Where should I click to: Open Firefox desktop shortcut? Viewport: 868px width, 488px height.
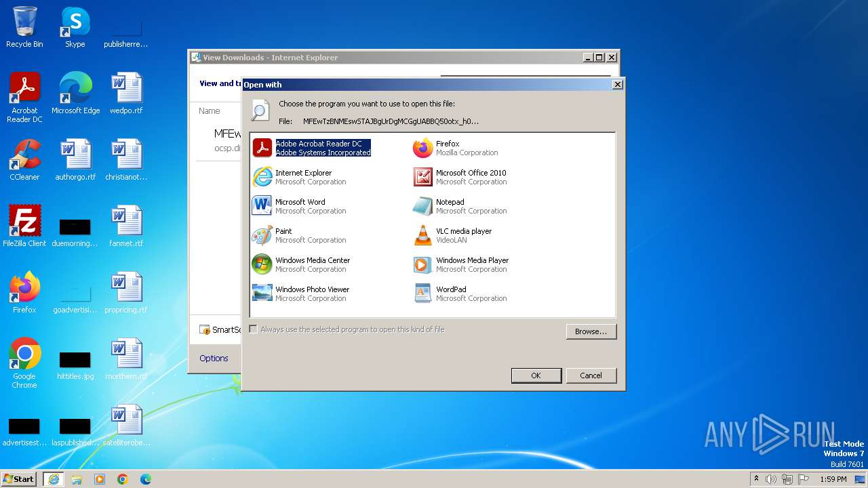point(24,293)
